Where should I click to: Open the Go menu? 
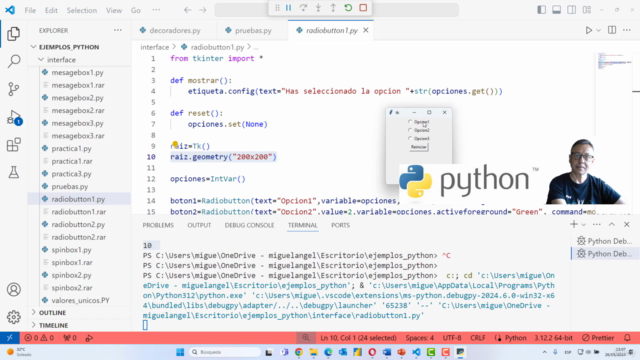(136, 10)
